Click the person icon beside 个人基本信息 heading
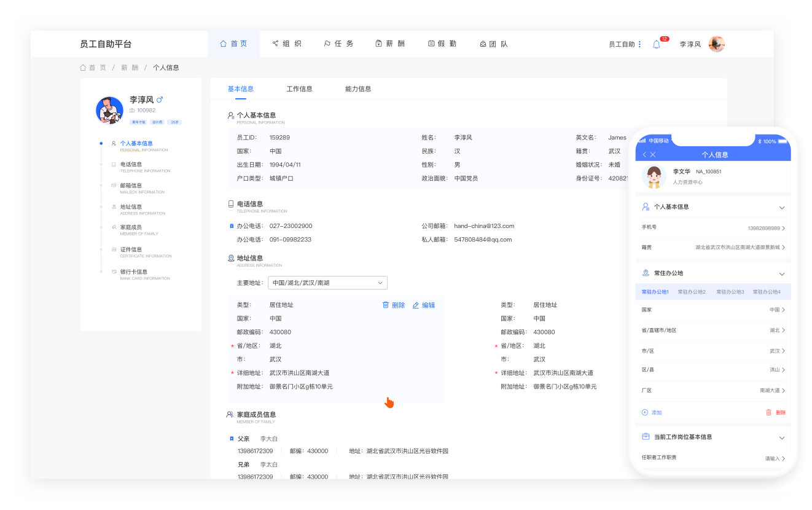 (x=231, y=116)
